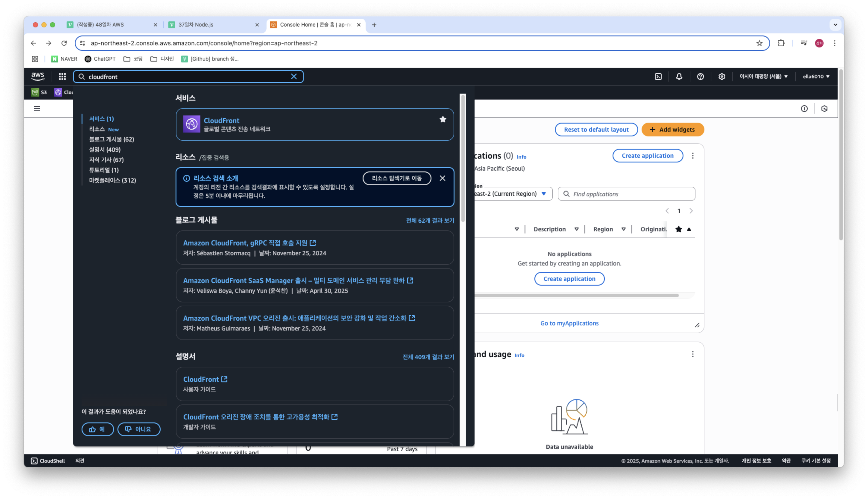Open the console settings gear
Image resolution: width=868 pixels, height=499 pixels.
[721, 76]
